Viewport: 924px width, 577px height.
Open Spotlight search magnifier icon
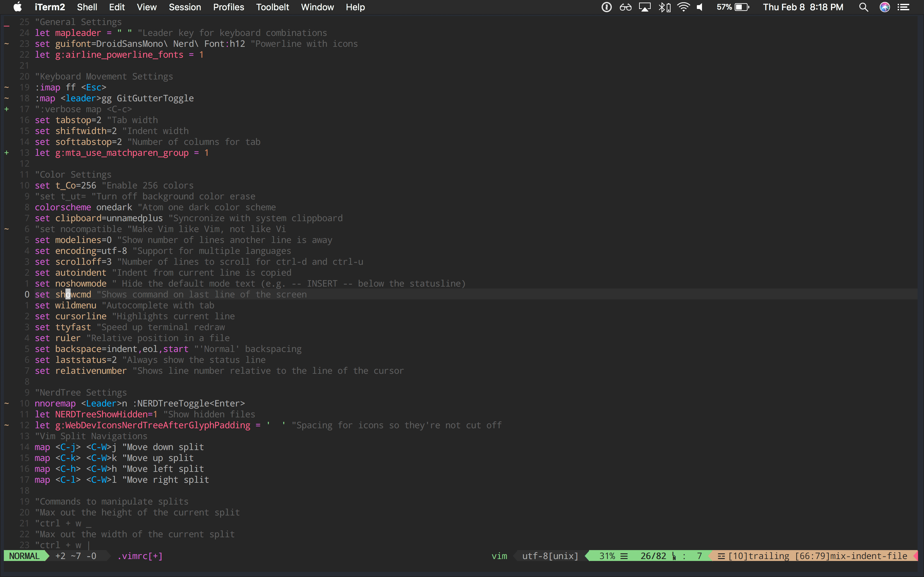coord(864,7)
